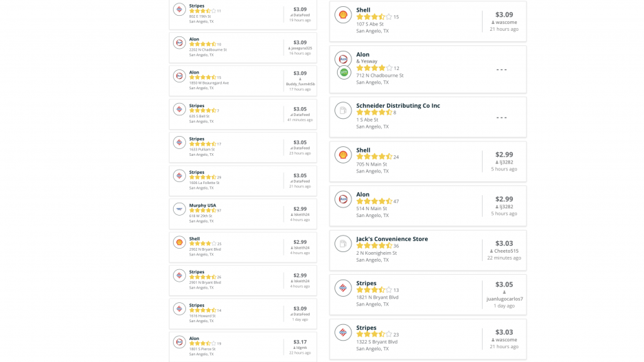Click star rating for Alon at 514 N Main St
This screenshot has width=644, height=362.
pos(374,201)
